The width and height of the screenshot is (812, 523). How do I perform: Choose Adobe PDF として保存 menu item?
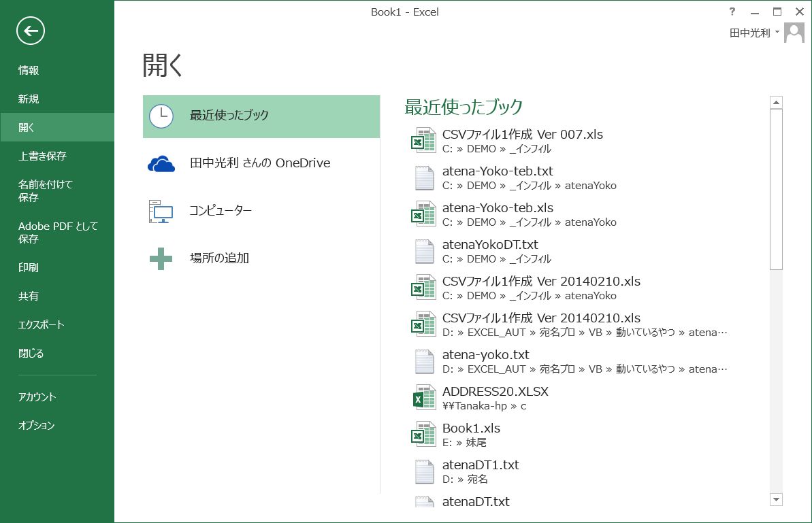(x=57, y=233)
